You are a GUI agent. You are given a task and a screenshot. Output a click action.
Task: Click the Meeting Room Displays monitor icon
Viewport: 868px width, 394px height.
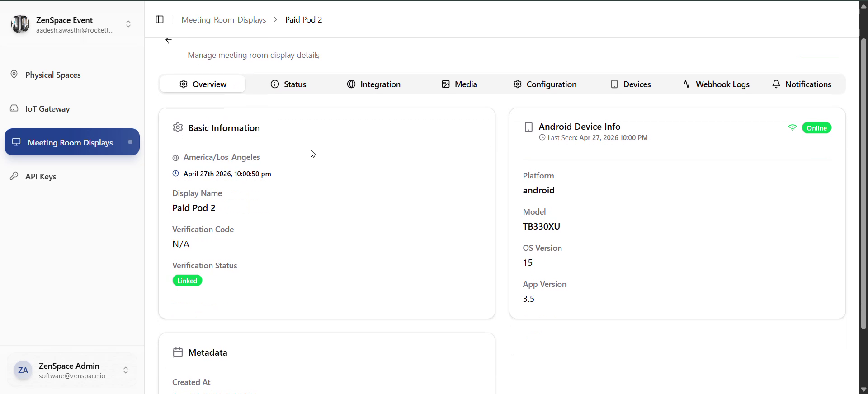click(16, 142)
